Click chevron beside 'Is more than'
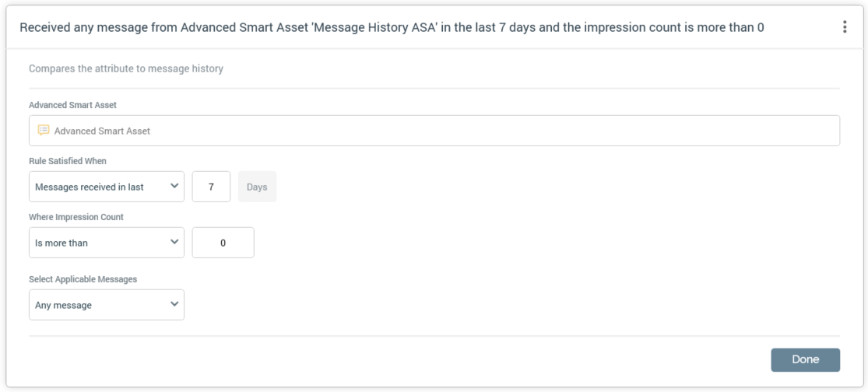868x392 pixels. coord(174,243)
